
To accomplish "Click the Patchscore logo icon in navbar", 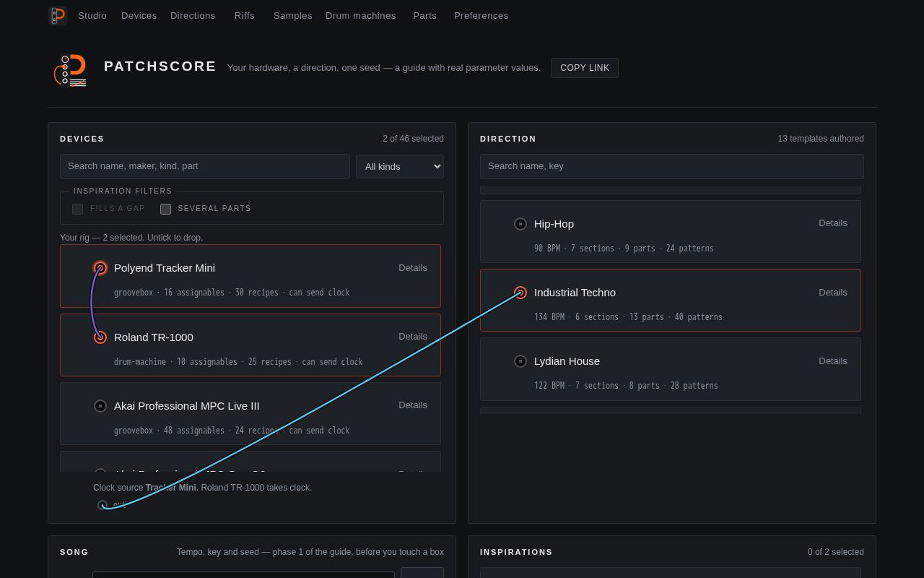I will click(58, 15).
